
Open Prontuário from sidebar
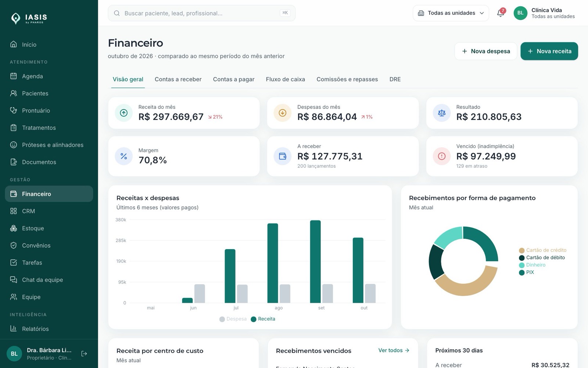pyautogui.click(x=49, y=110)
